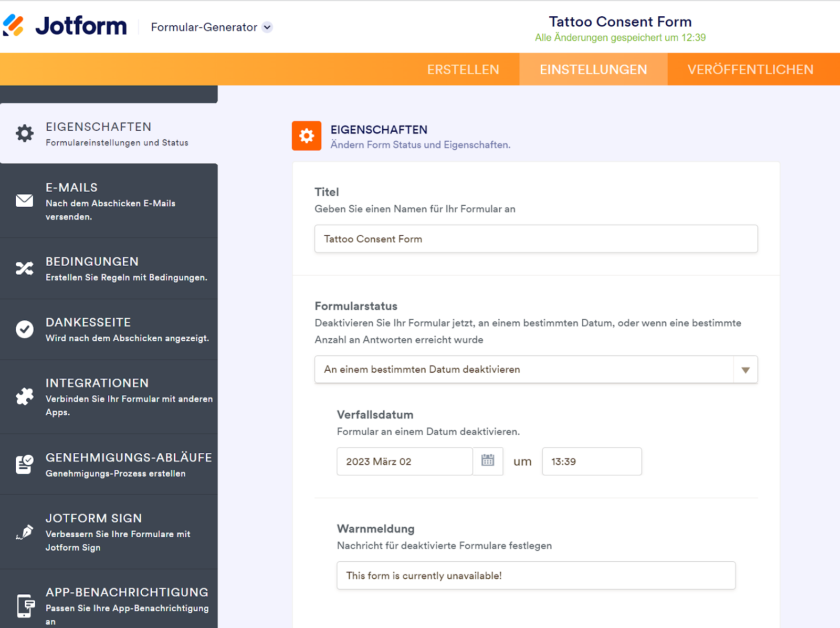The image size is (840, 628).
Task: Expand the Formular-Generator dropdown chevron
Action: [x=267, y=27]
